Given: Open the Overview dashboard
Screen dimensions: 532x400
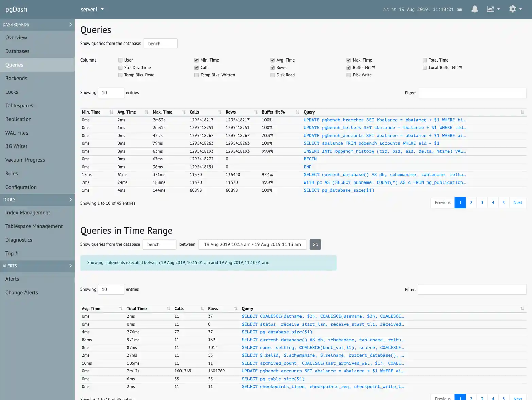Looking at the screenshot, I should [x=16, y=38].
